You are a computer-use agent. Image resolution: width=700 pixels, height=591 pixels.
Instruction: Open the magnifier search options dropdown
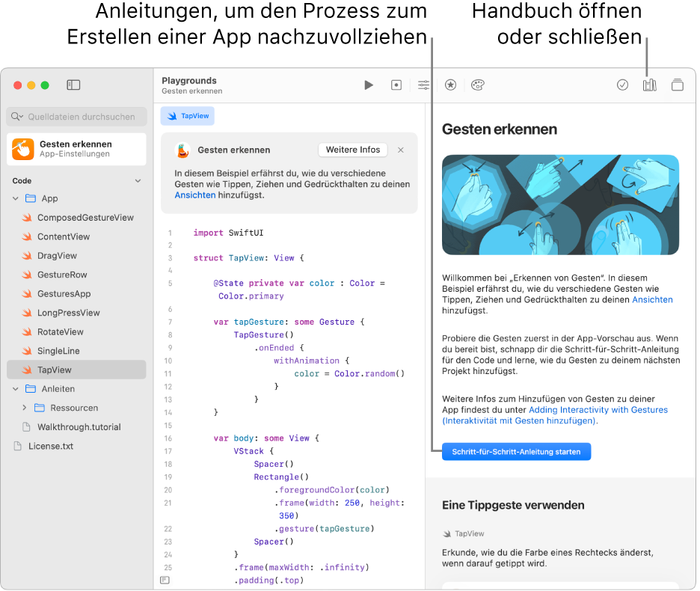click(x=17, y=117)
